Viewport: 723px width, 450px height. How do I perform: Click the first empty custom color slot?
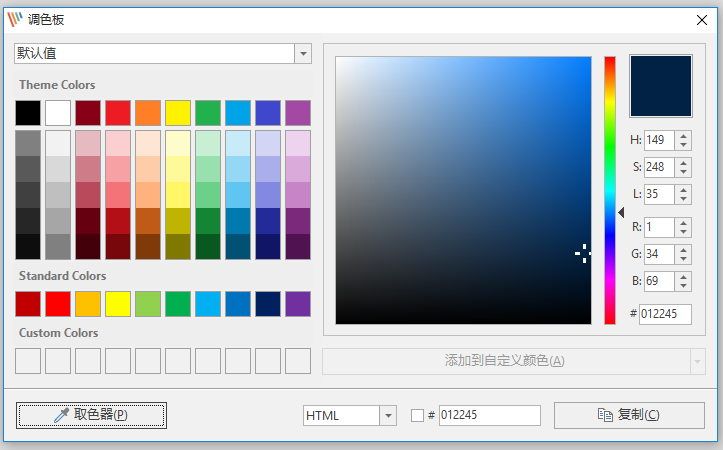[x=28, y=361]
